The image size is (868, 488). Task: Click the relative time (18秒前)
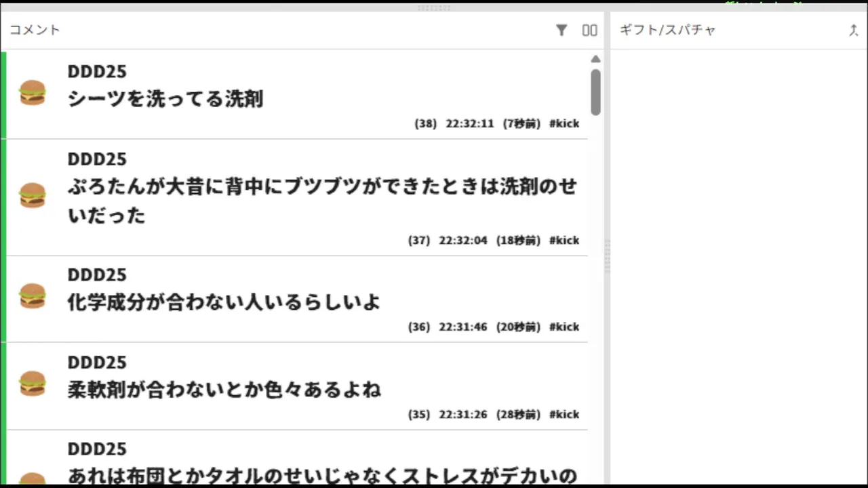click(x=518, y=241)
